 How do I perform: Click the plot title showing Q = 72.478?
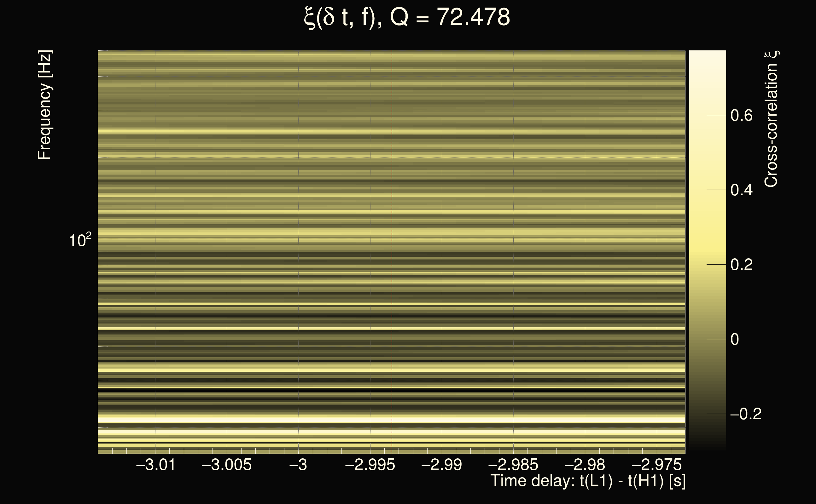[x=407, y=17]
